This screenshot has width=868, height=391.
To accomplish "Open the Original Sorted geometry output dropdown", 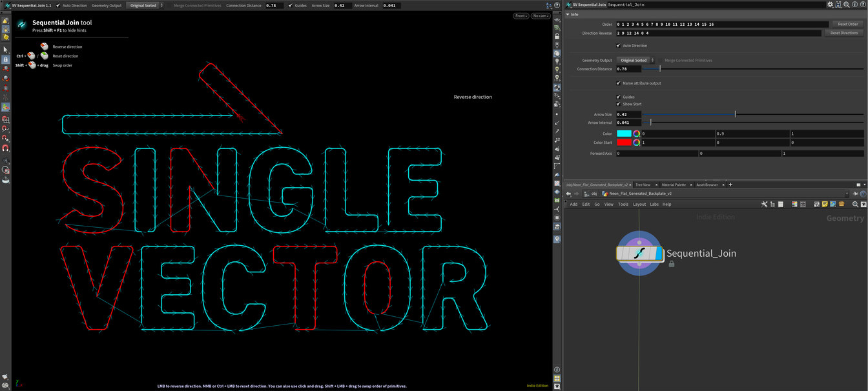I will coord(636,60).
